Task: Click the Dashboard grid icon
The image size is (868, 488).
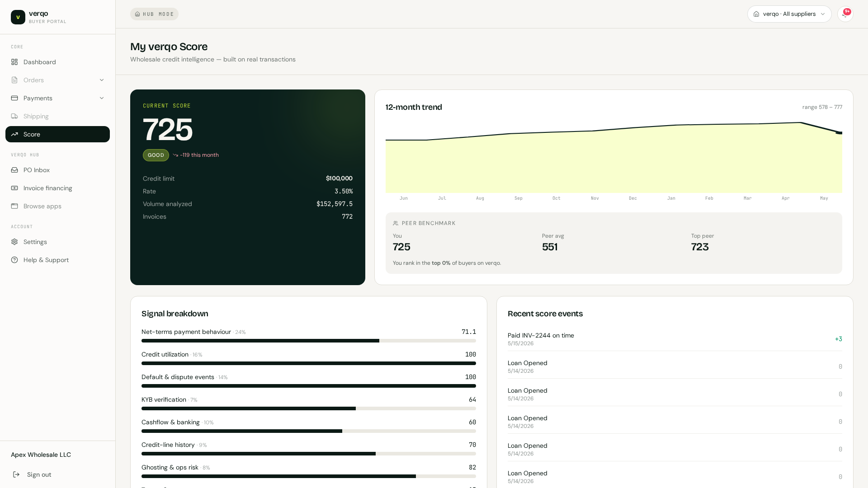Action: 14,62
